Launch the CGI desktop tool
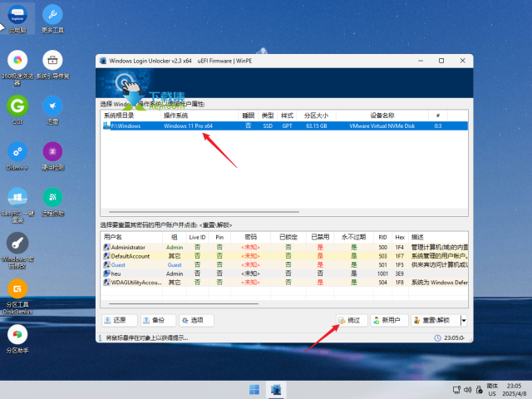 [x=17, y=106]
